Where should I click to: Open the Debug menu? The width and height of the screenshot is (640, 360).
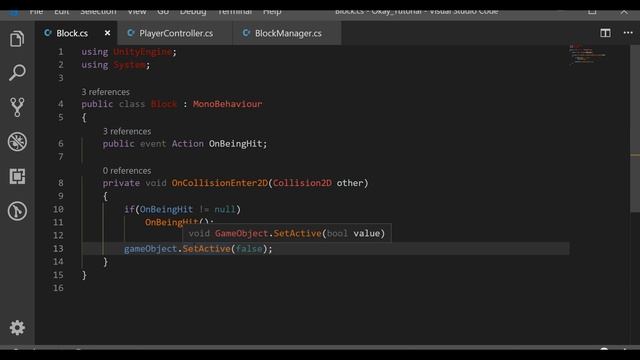pos(193,11)
